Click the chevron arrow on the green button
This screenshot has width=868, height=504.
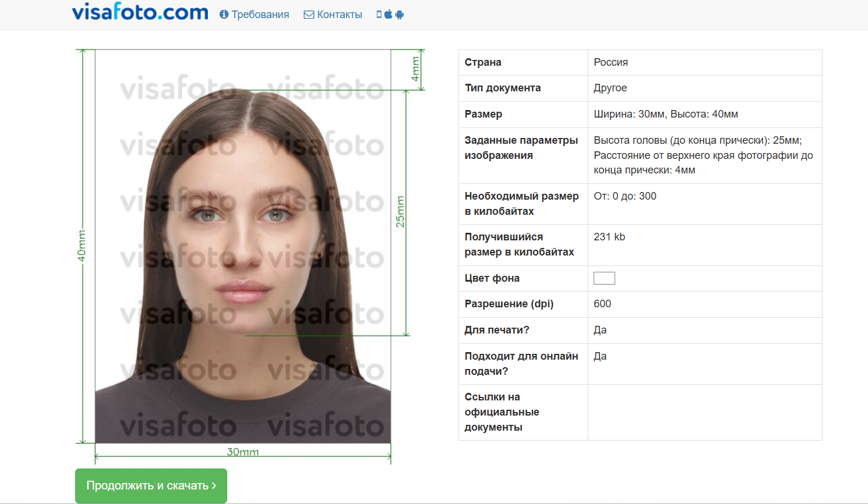coord(214,485)
